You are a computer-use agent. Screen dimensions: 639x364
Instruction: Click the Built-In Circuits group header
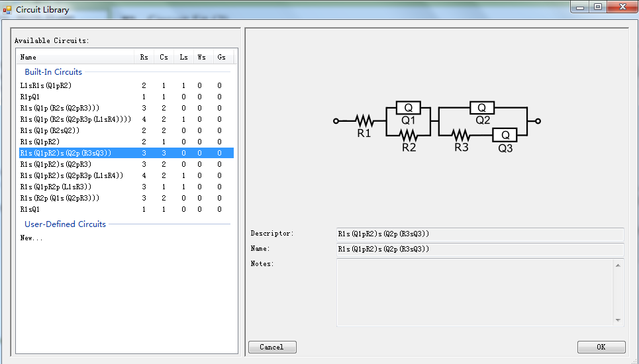coord(53,71)
